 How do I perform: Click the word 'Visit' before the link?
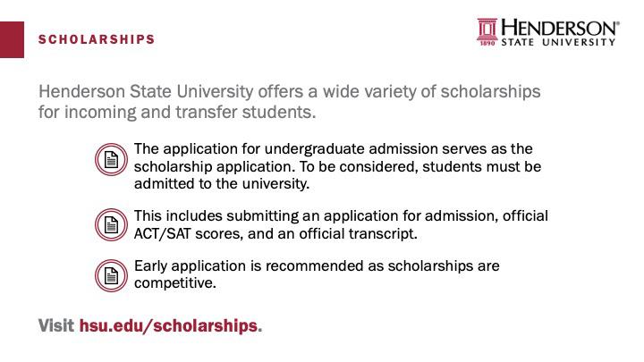(55, 326)
